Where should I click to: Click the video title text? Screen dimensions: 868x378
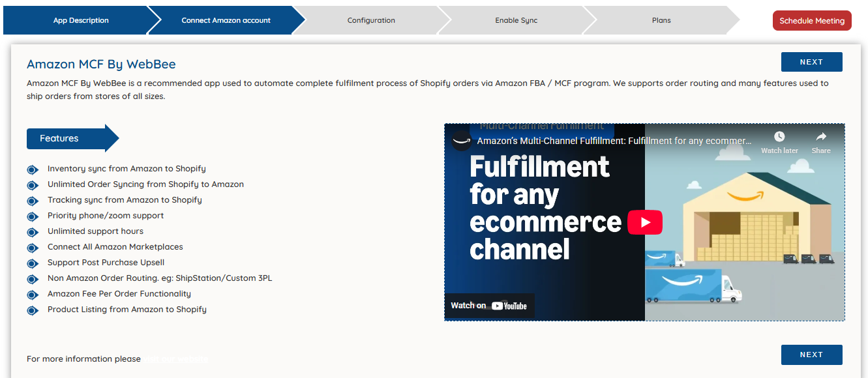click(614, 141)
